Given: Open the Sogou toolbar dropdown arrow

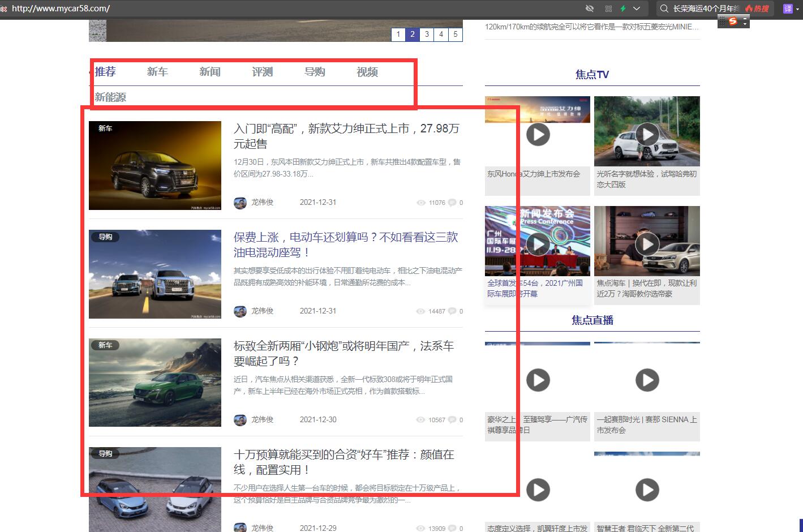Looking at the screenshot, I should pos(745,24).
